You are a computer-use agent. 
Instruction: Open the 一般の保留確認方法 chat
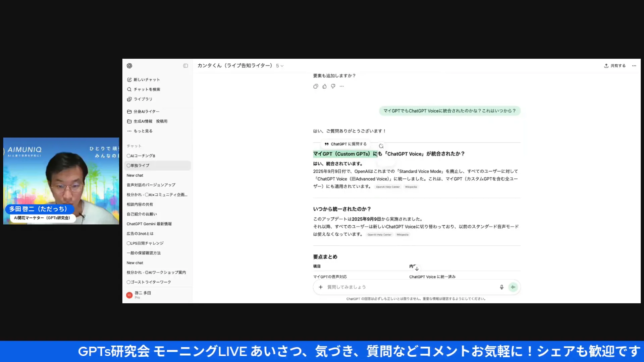(x=158, y=253)
